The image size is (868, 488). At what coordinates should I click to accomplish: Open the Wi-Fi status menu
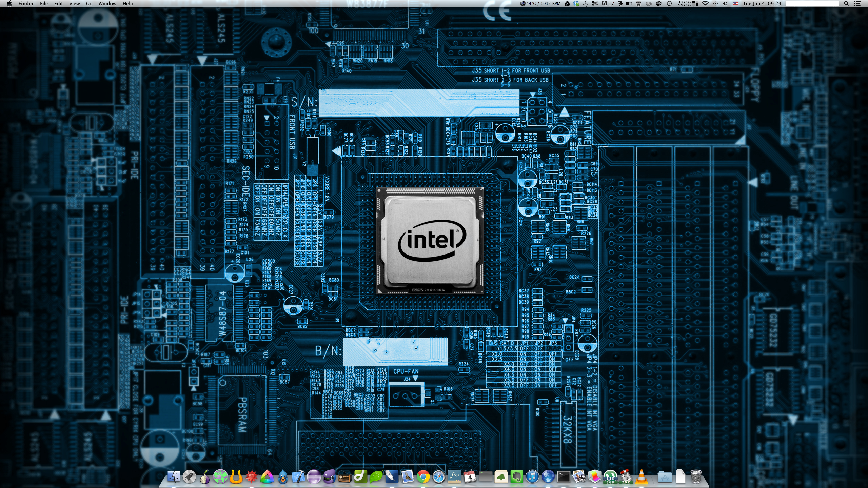[705, 3]
